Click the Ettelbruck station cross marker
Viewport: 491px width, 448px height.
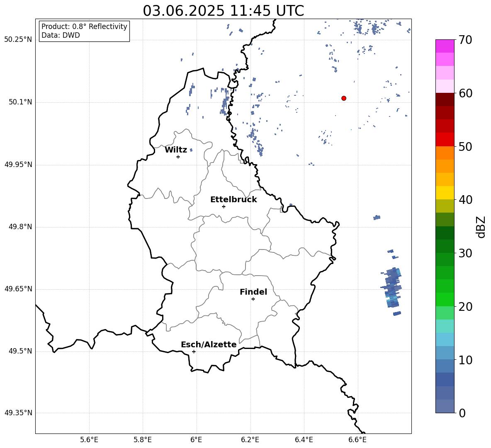pyautogui.click(x=224, y=206)
